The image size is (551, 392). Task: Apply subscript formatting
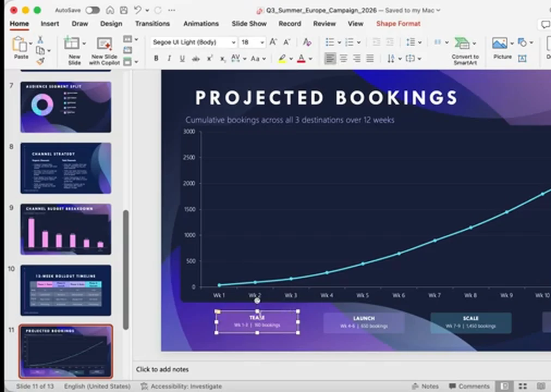pos(223,59)
